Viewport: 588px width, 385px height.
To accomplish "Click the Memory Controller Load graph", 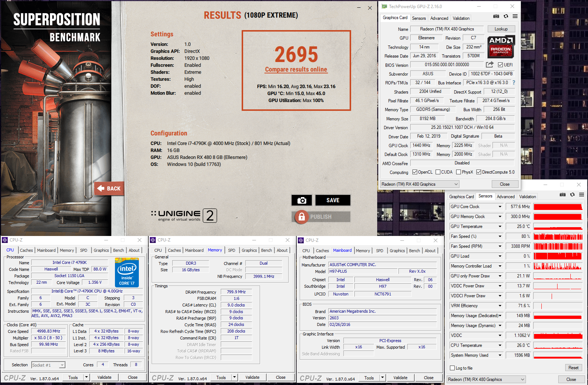I will pos(558,266).
